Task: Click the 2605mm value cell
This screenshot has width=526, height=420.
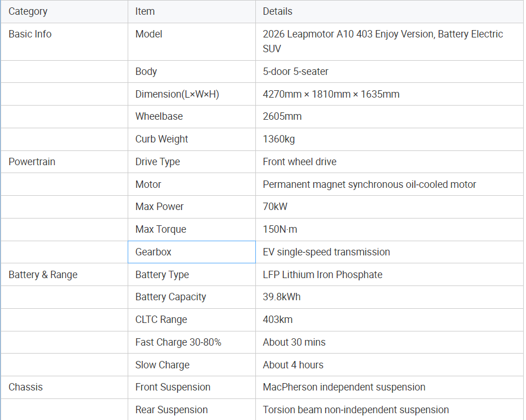Action: pyautogui.click(x=389, y=116)
